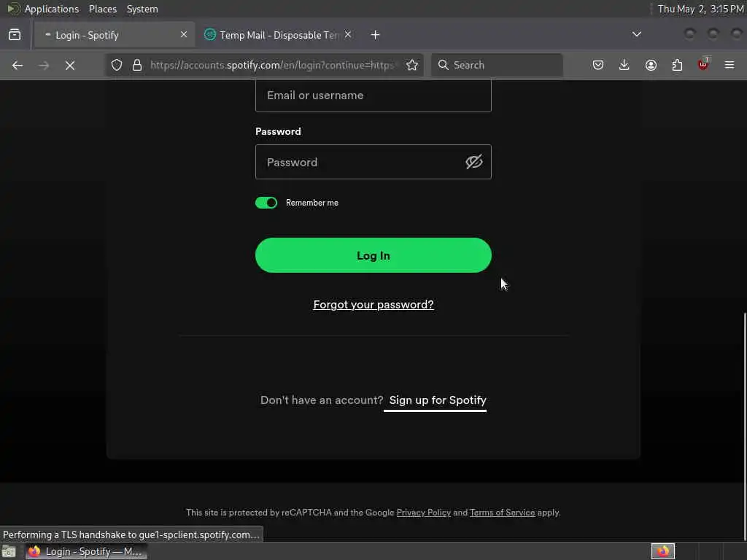Close the Login - Spotify tab

pos(184,34)
